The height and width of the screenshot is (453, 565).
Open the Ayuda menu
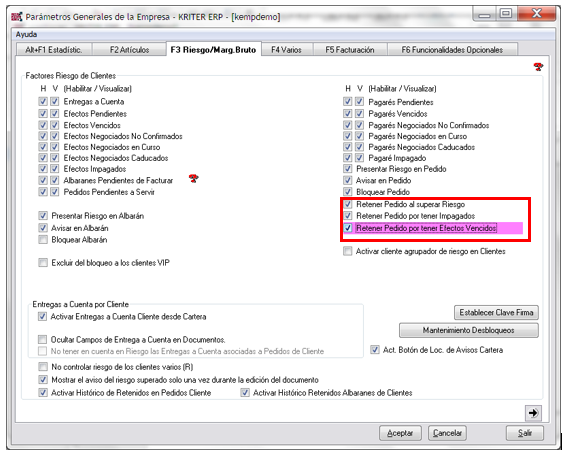[x=26, y=34]
